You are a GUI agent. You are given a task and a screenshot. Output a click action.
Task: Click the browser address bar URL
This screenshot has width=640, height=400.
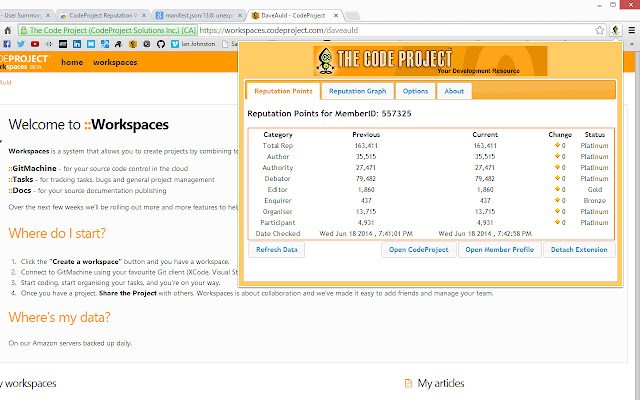(x=279, y=30)
